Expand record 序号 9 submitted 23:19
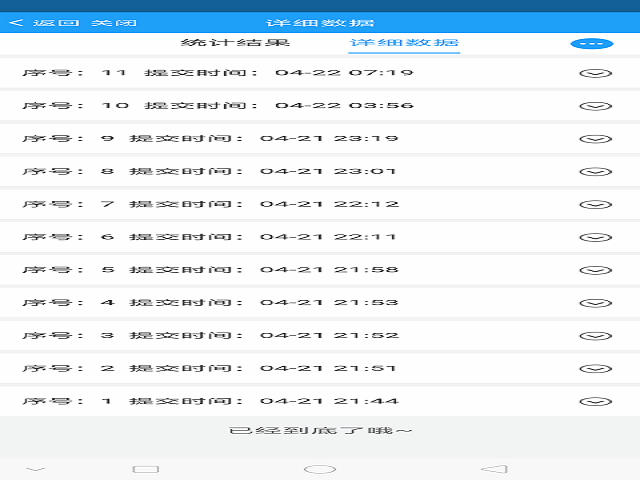This screenshot has width=640, height=480. [x=595, y=139]
